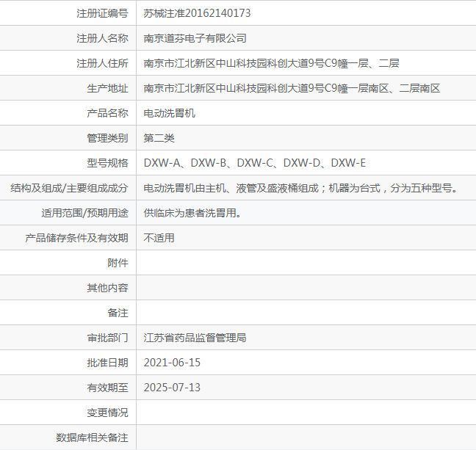Viewport: 476px width, 450px height.
Task: Select approving authority 江苏省药品监督管理局
Action: click(x=195, y=338)
